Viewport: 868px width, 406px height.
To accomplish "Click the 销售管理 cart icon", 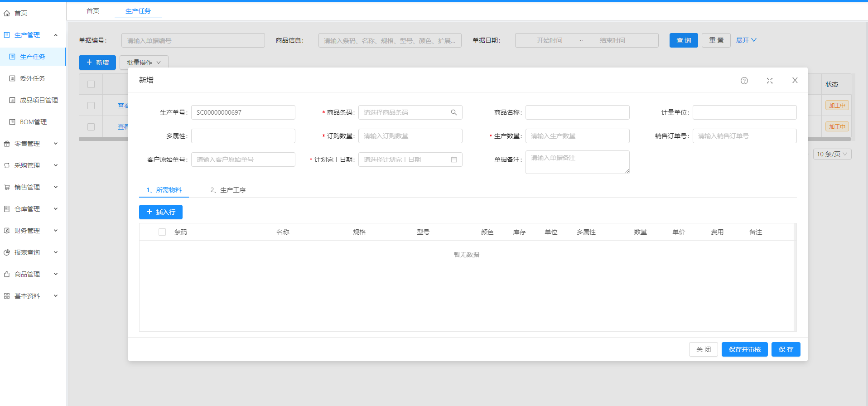I will 7,187.
